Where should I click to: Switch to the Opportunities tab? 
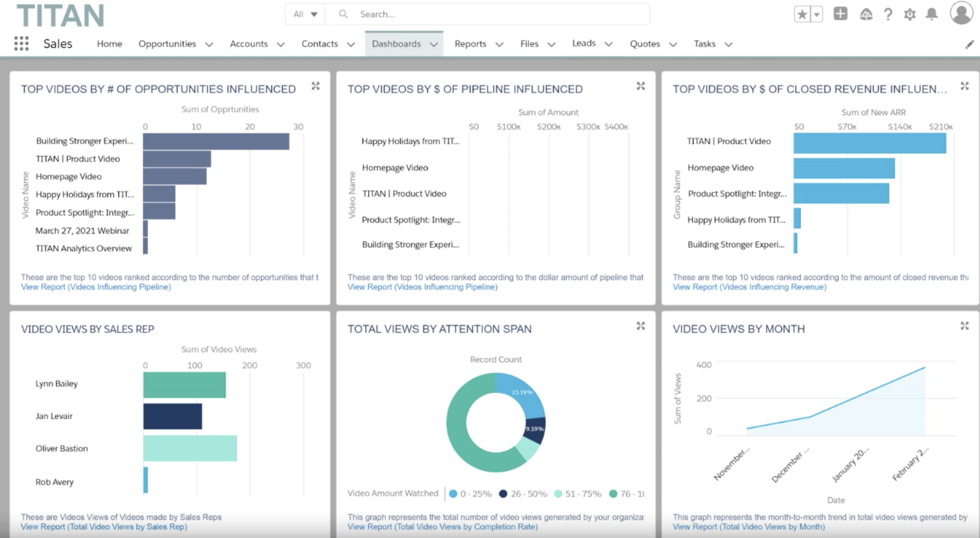click(x=167, y=43)
